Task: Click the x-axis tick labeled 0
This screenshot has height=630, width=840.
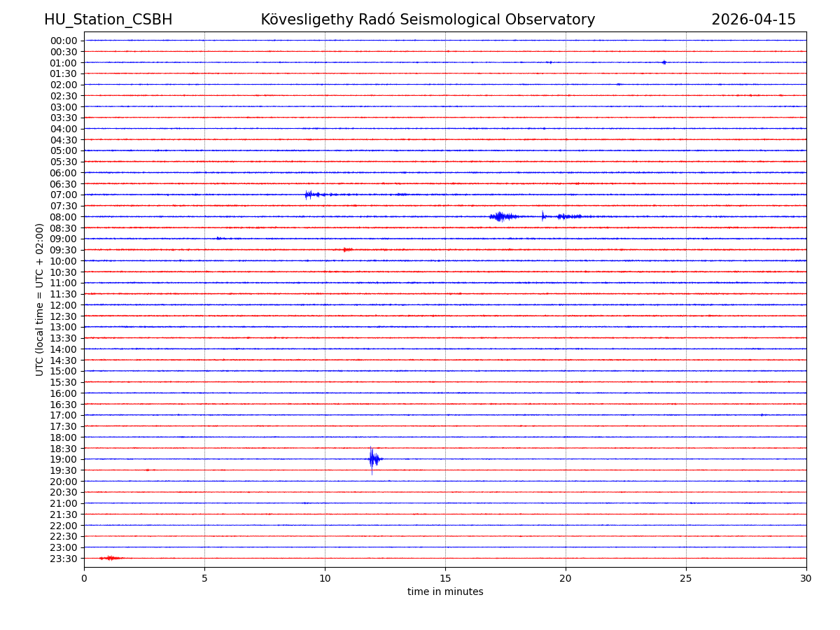Action: tap(84, 578)
